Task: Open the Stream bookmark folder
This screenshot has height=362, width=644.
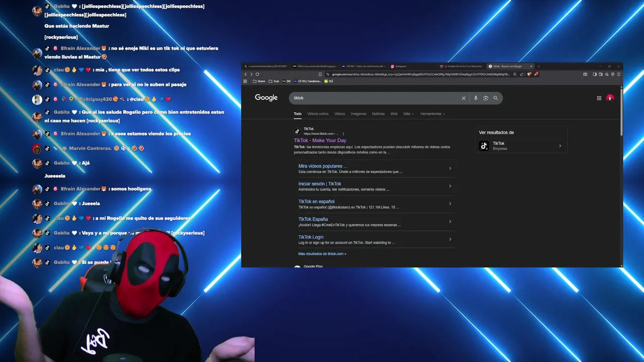Action: pyautogui.click(x=259, y=81)
